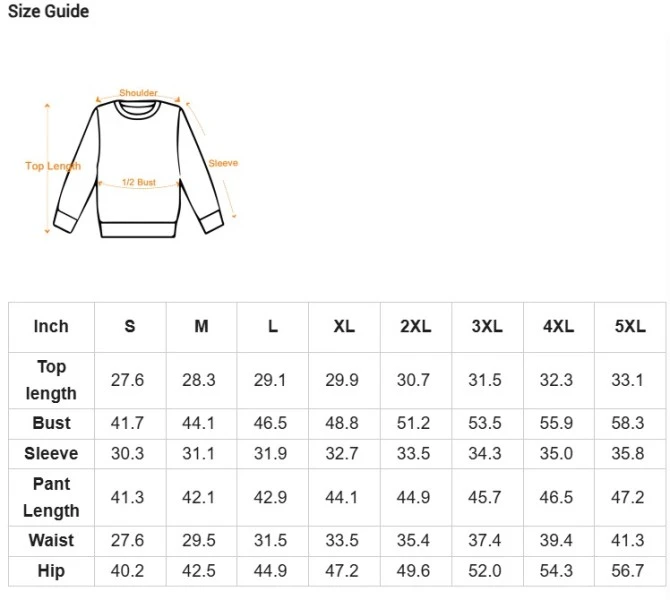This screenshot has width=670, height=600.
Task: Click the Pant Length row label
Action: tap(51, 497)
